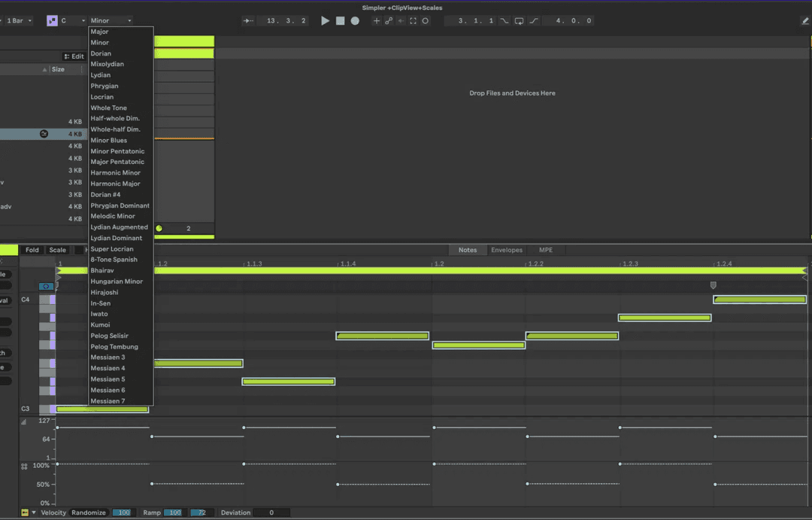Viewport: 812px width, 520px height.
Task: Click Session Record circle icon
Action: click(425, 21)
